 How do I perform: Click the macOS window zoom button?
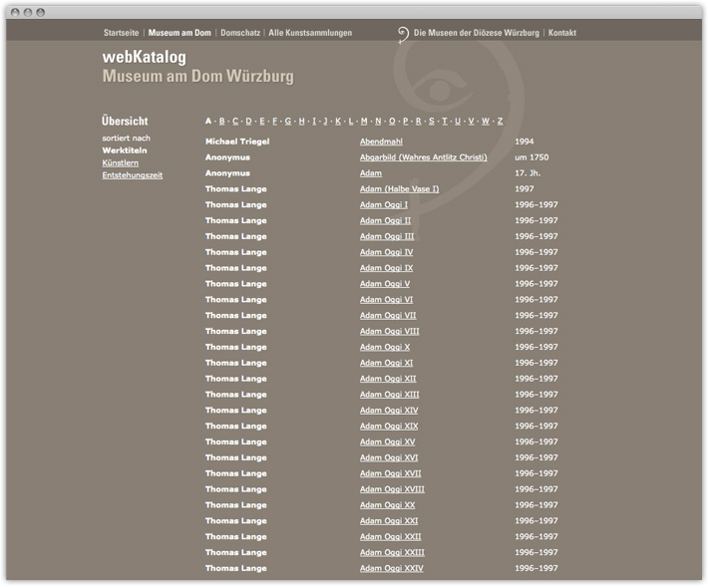[41, 12]
